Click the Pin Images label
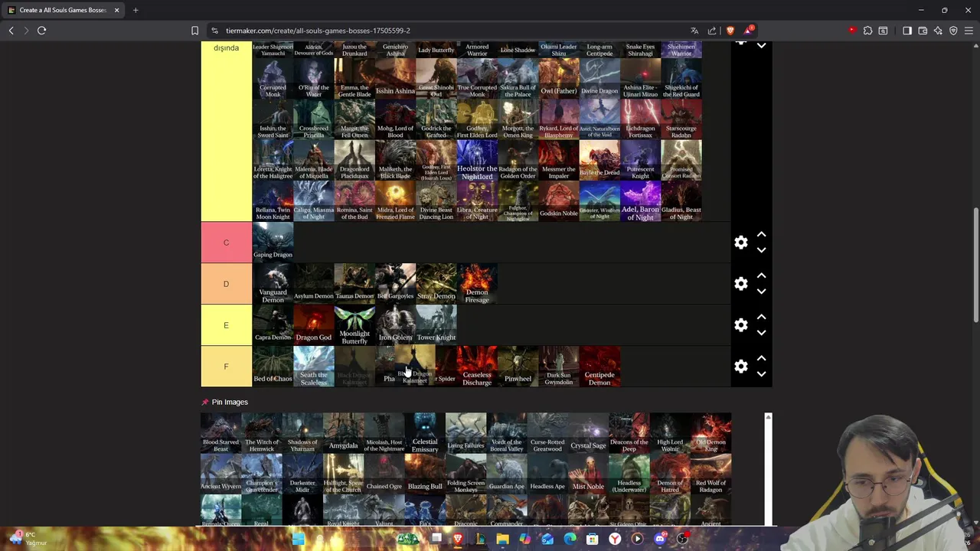980x551 pixels. [230, 402]
